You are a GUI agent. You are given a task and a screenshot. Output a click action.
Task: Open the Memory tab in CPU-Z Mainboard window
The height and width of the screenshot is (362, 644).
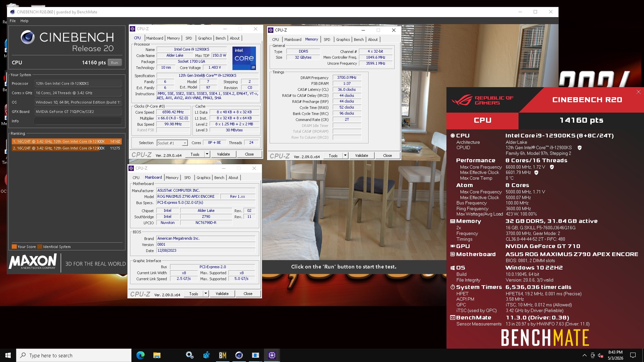(x=172, y=178)
